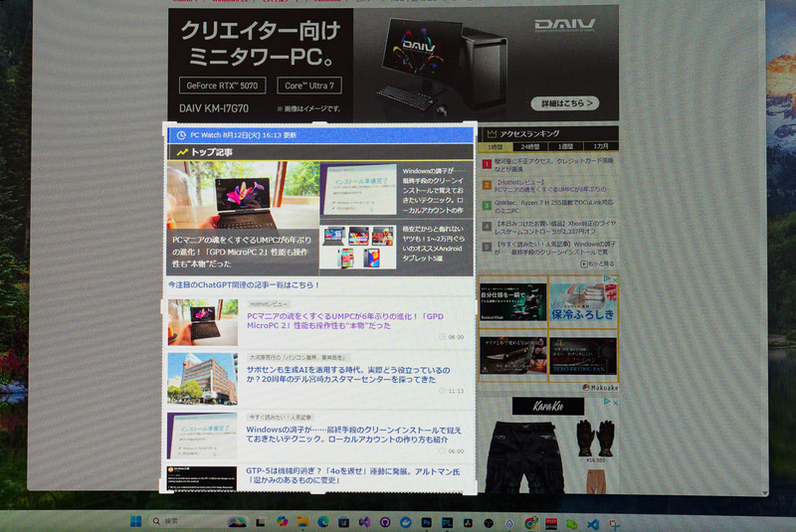
Task: Open ranking item 5 about the Windows clean install
Action: point(555,248)
